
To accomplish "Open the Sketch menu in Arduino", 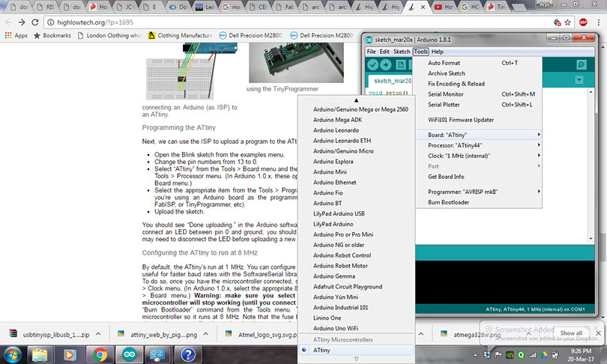I will click(x=402, y=52).
